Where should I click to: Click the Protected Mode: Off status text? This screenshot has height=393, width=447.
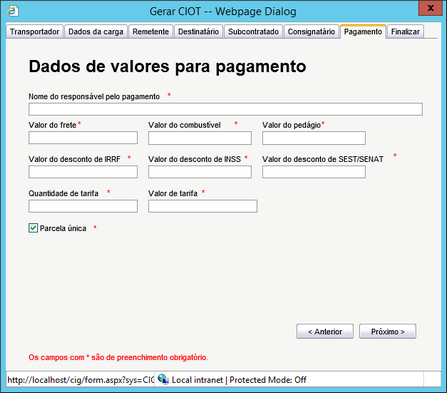click(268, 380)
